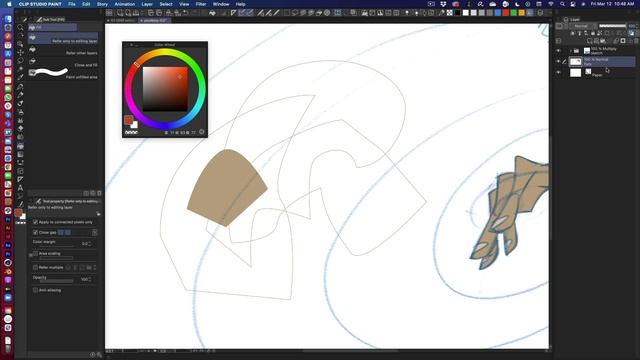Click the fill Opacity slider bar
640x360 pixels.
coord(56,281)
